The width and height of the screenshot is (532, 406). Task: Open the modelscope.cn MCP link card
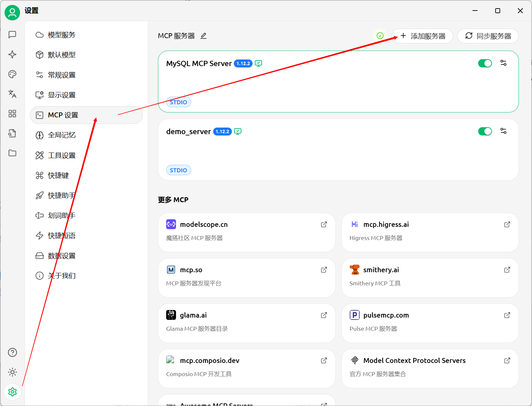pos(246,232)
